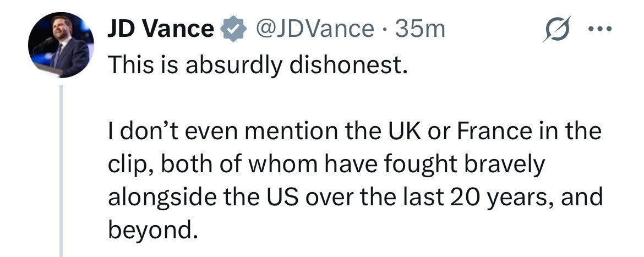Open the Grok explain-post icon

556,29
